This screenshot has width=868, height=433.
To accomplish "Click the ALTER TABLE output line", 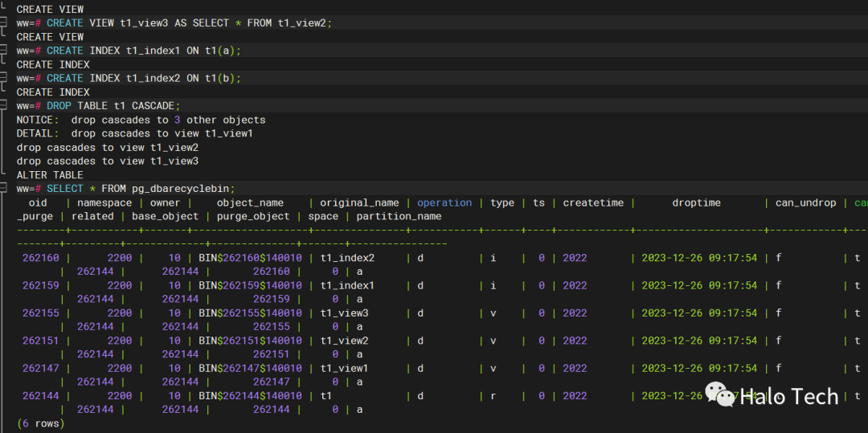I will pyautogui.click(x=50, y=175).
